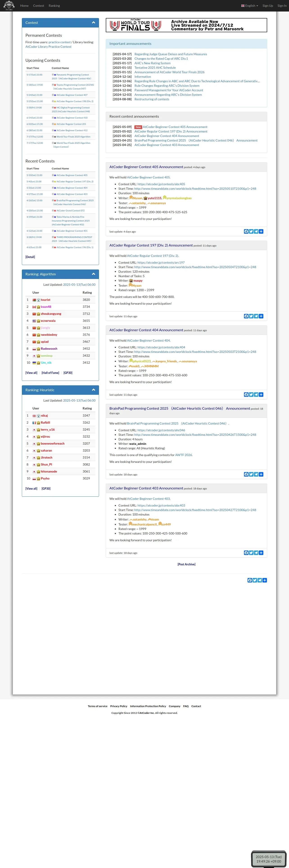Open more share options for ABC 403 post
The width and height of the screenshot is (289, 868).
point(261,553)
